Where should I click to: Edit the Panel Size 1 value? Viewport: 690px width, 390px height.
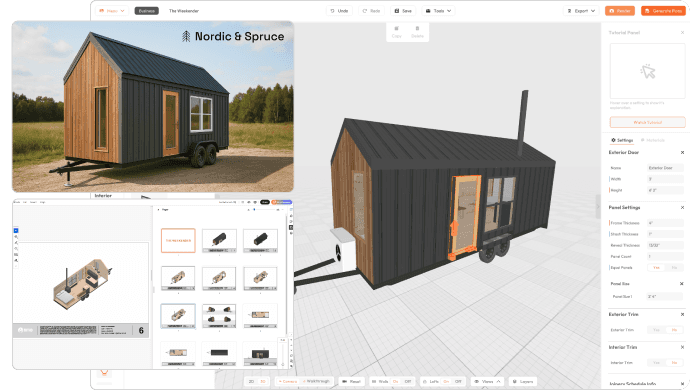(x=664, y=296)
